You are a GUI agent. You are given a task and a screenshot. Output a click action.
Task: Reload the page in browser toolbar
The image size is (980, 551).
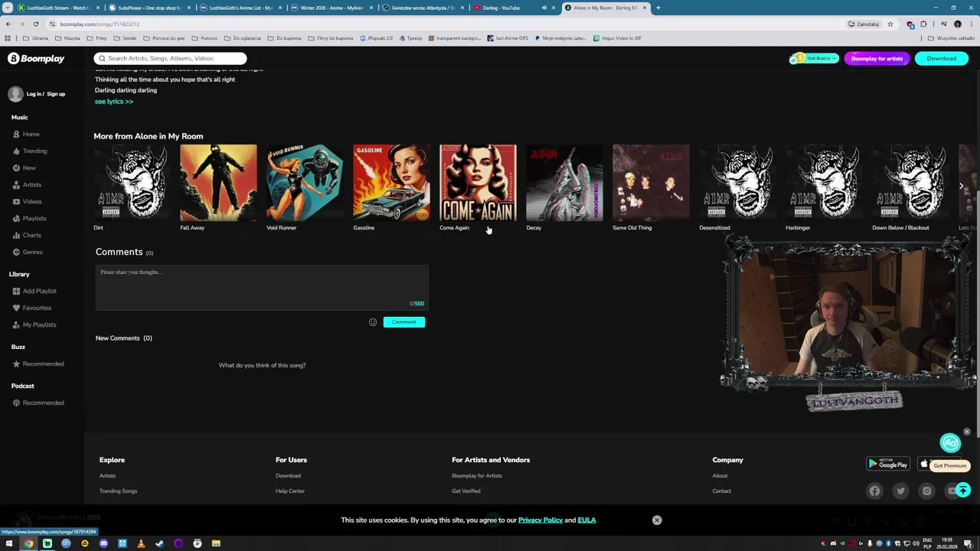[35, 24]
